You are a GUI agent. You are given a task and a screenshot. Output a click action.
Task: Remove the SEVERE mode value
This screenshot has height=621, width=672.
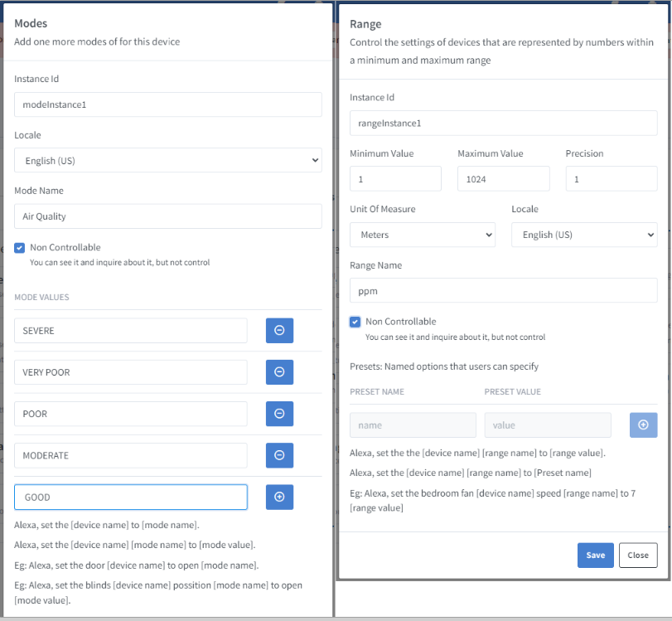279,330
